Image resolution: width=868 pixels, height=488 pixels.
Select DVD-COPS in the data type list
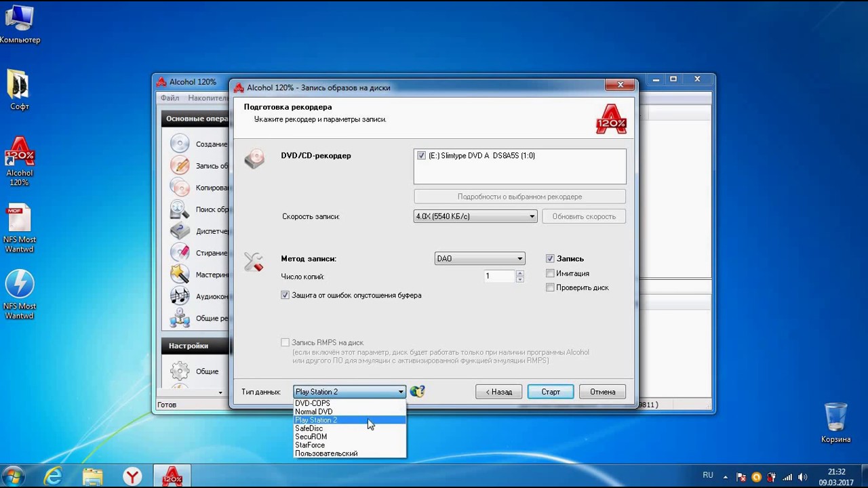coord(349,403)
